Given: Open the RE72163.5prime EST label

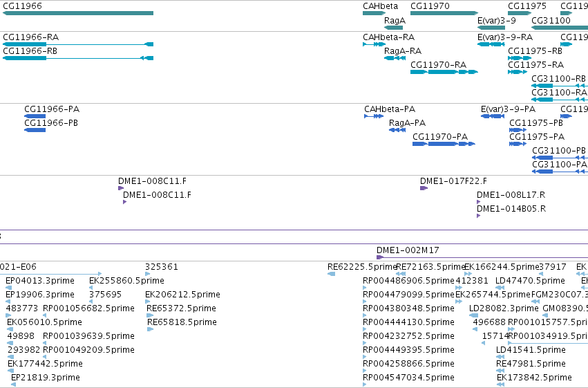Looking at the screenshot, I should coord(430,267).
